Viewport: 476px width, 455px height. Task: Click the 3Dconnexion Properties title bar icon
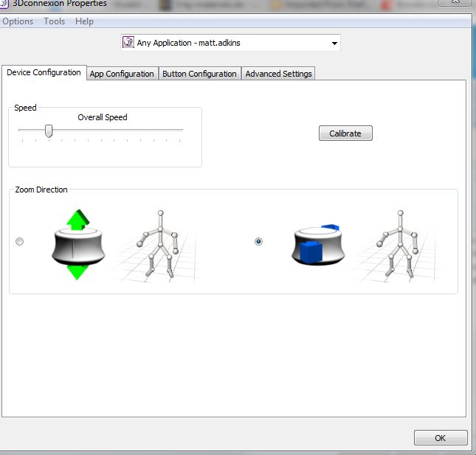(4, 4)
